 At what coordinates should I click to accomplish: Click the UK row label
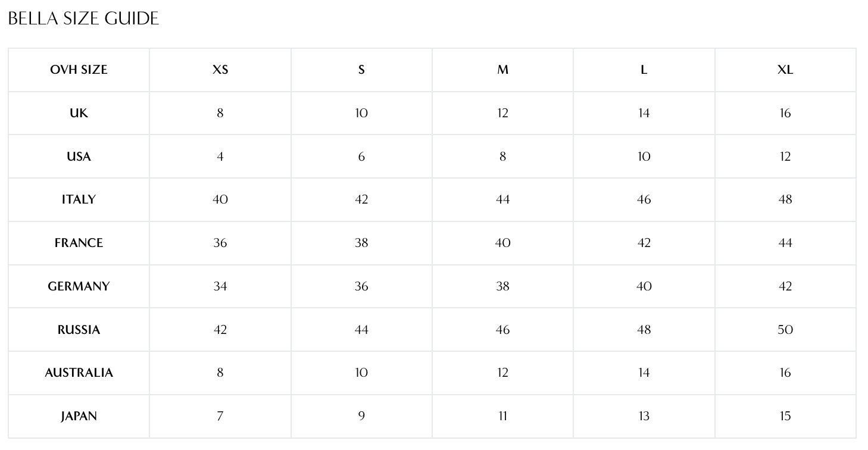(79, 113)
